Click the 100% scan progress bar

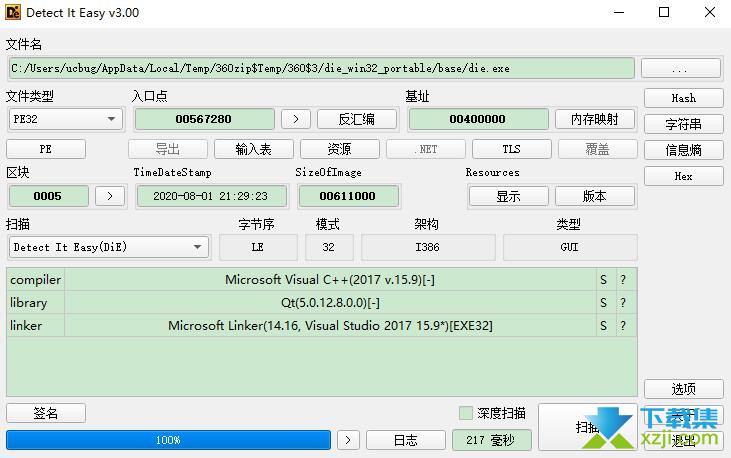pos(168,440)
